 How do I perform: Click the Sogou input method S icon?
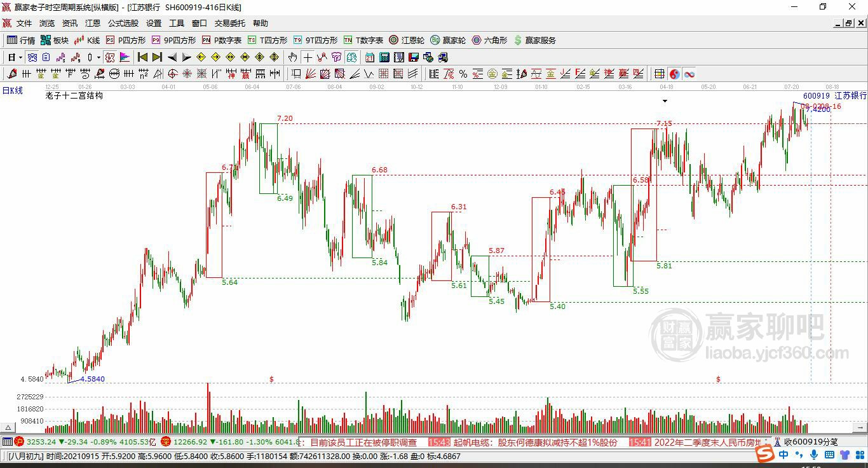[766, 455]
